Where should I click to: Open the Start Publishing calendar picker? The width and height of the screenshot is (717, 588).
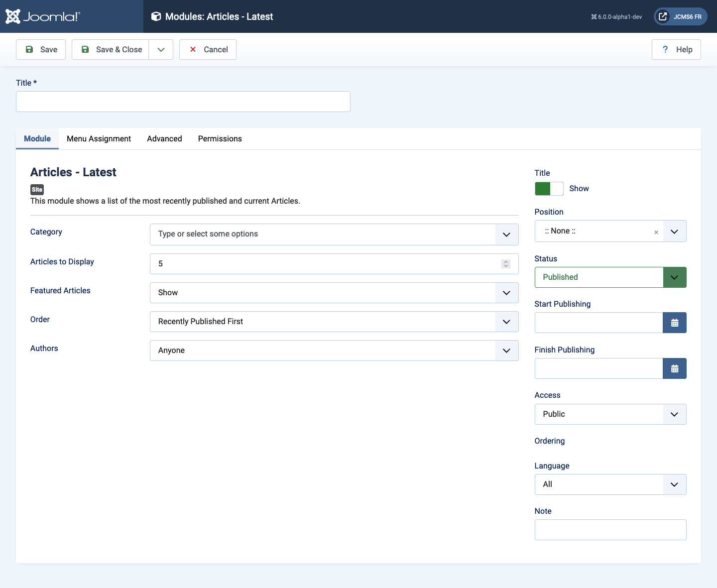tap(675, 323)
